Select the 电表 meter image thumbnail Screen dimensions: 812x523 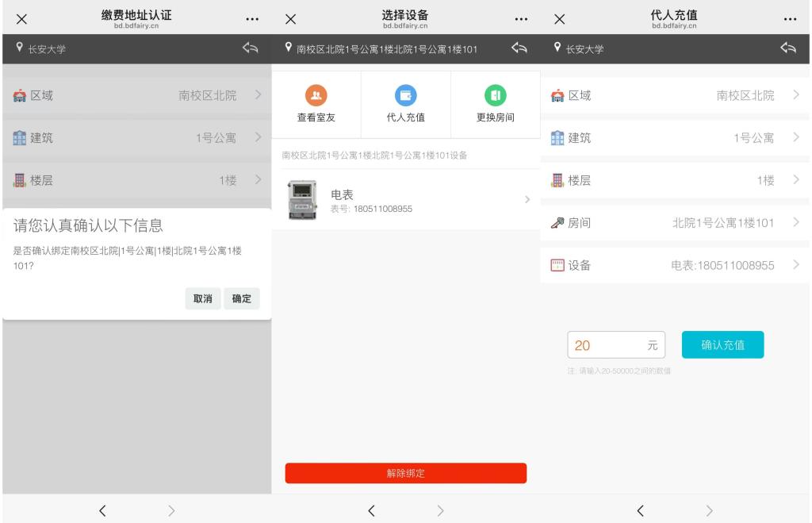pyautogui.click(x=302, y=200)
